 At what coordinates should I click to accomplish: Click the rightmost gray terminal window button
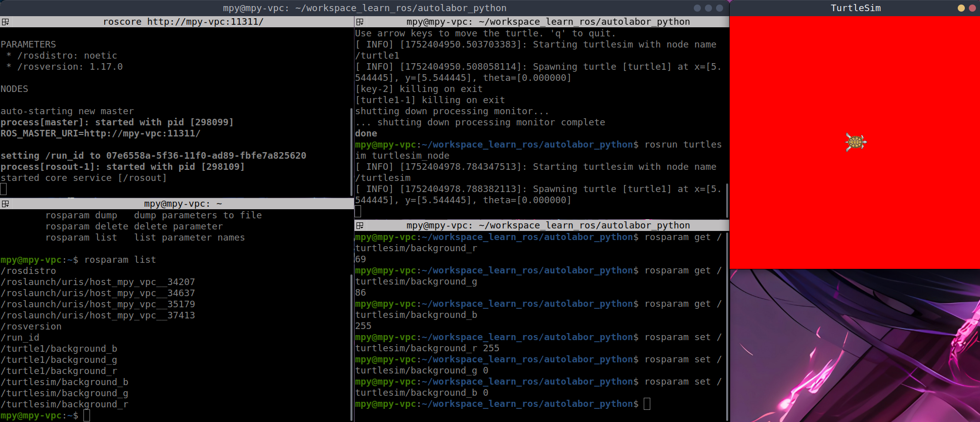(x=720, y=8)
